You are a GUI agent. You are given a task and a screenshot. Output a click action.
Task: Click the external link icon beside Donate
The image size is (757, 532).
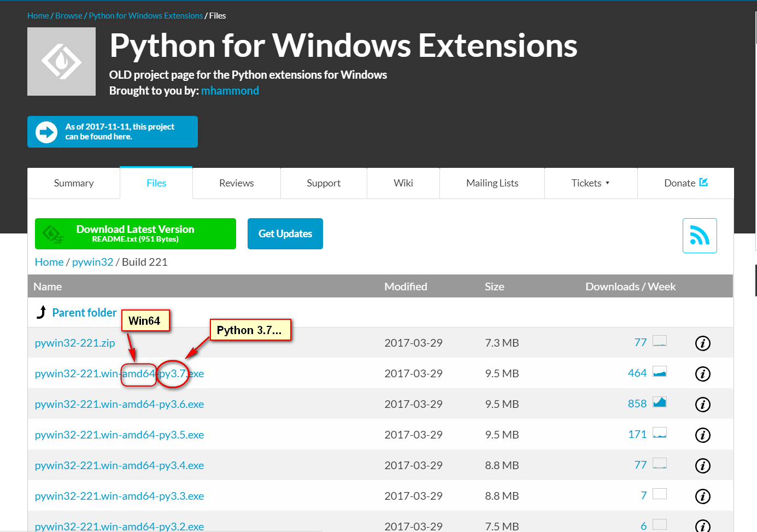[703, 182]
